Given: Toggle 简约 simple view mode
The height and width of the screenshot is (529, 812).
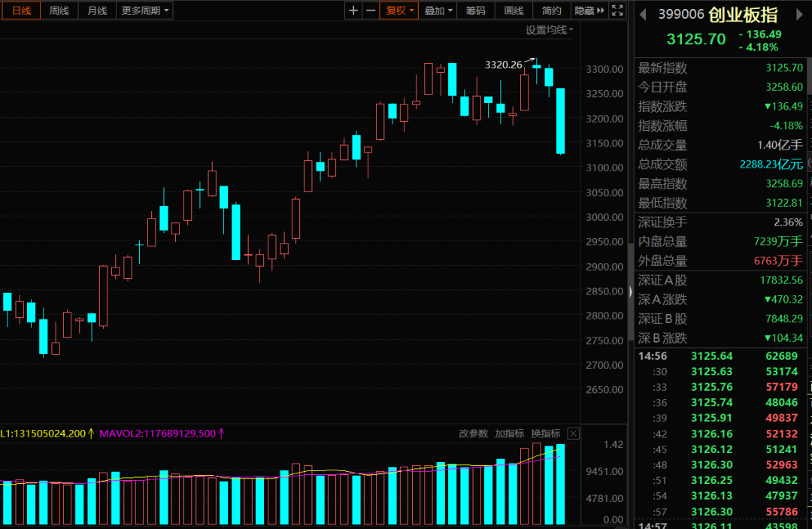Looking at the screenshot, I should (552, 11).
